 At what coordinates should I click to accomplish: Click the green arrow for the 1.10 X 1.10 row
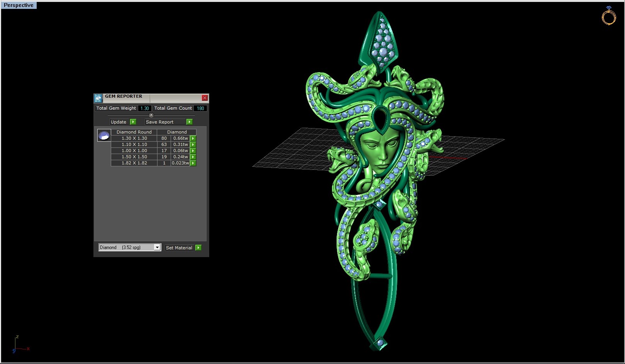(193, 144)
